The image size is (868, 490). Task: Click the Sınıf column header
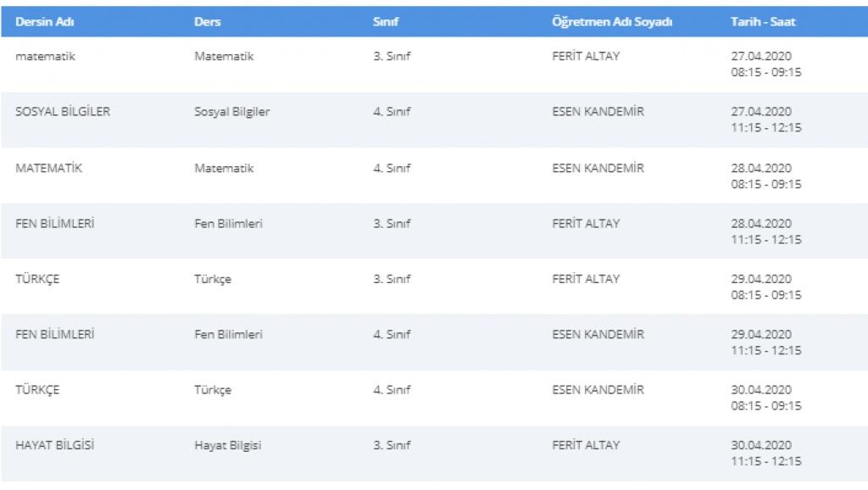pyautogui.click(x=386, y=22)
